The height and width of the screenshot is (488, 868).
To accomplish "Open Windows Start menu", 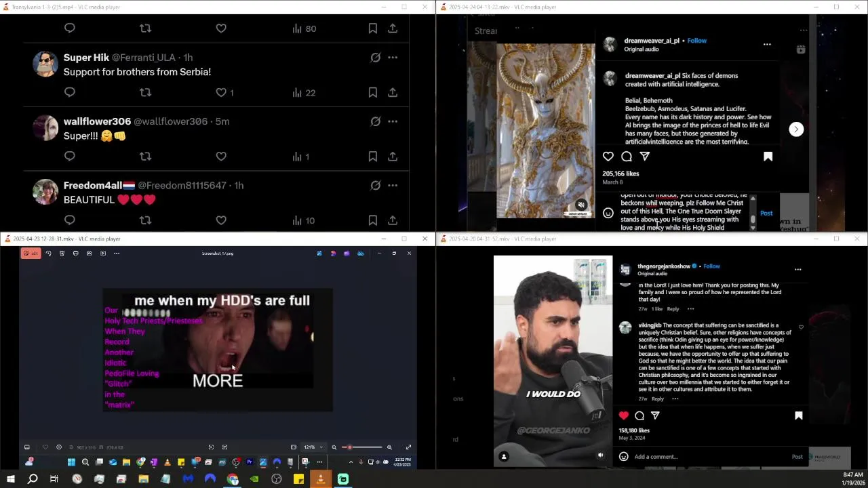I will pos(10,479).
